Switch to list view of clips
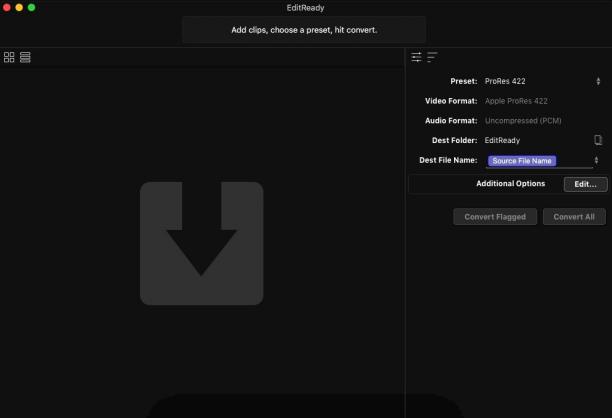Viewport: 612px width, 418px height. coord(25,57)
